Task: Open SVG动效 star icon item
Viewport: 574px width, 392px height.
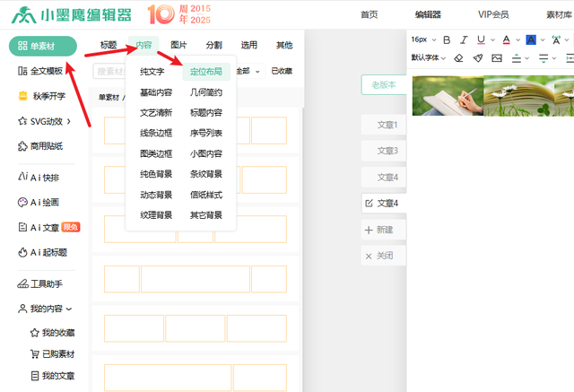Action: [22, 121]
